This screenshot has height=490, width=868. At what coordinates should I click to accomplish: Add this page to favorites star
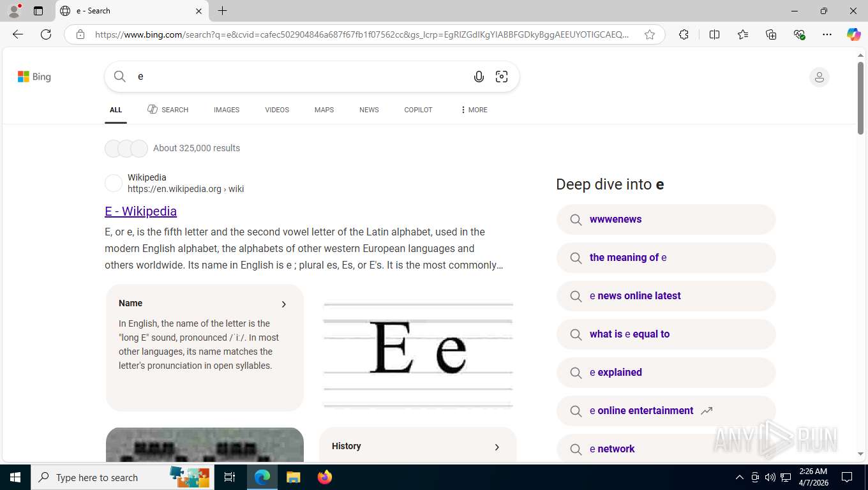coord(650,34)
